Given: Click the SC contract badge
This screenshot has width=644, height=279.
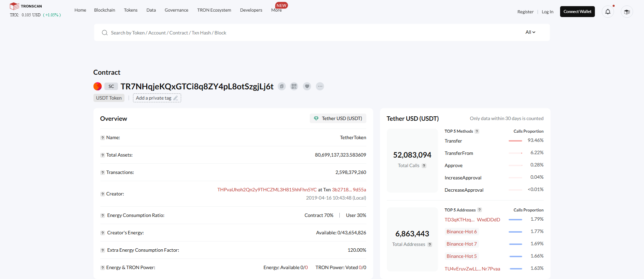Looking at the screenshot, I should tap(111, 86).
